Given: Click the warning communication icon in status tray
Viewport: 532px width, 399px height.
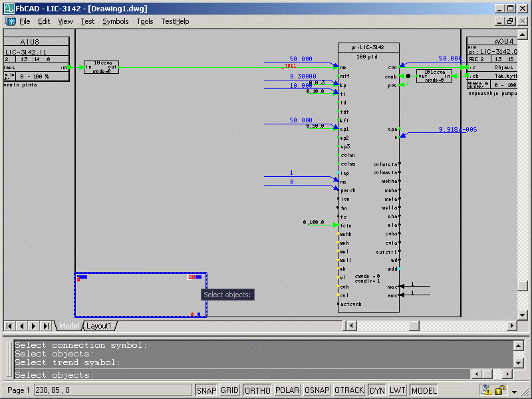Looking at the screenshot, I should (487, 390).
